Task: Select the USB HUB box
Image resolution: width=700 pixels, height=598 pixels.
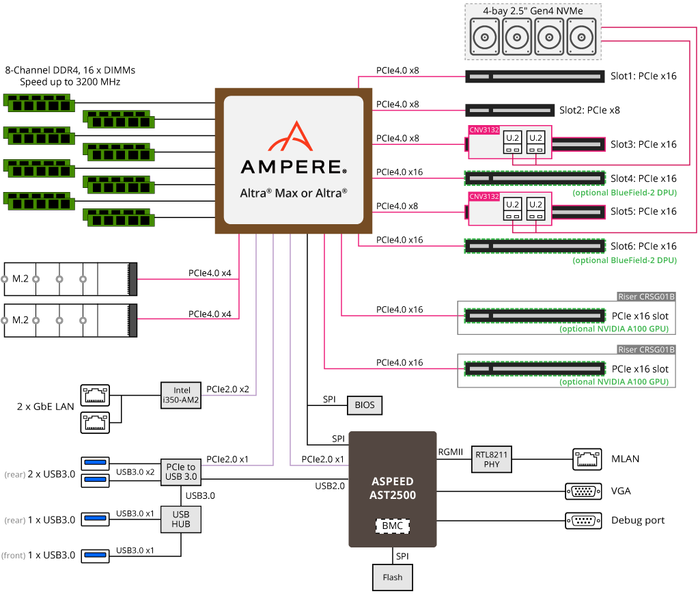Action: [181, 519]
